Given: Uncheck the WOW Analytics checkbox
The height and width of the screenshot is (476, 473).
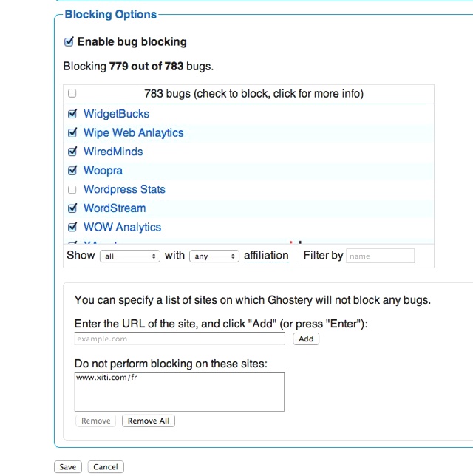Looking at the screenshot, I should (72, 227).
